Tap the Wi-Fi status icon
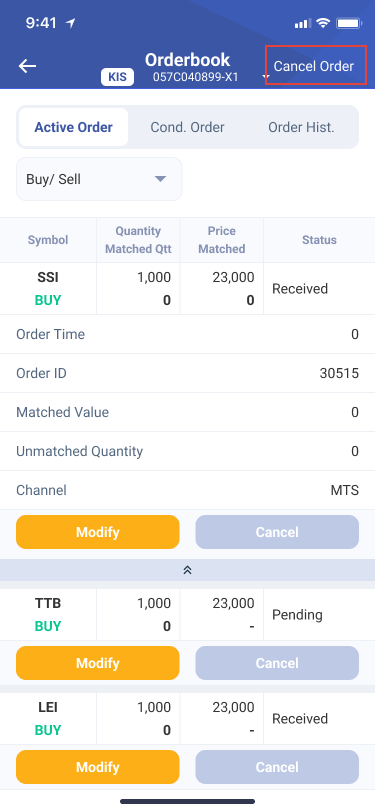Image resolution: width=375 pixels, height=812 pixels. point(324,23)
